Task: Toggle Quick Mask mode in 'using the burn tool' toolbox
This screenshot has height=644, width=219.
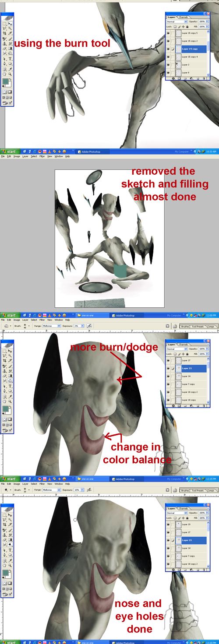Action: 10,92
